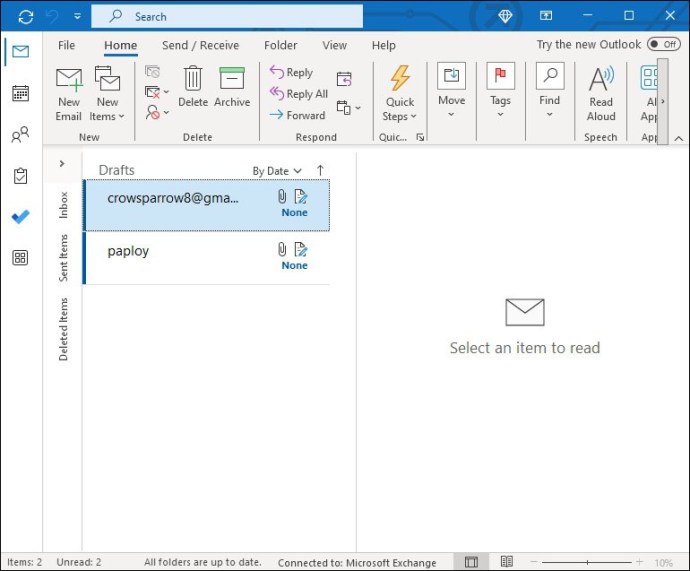Expand the folder pane with the arrow

62,164
